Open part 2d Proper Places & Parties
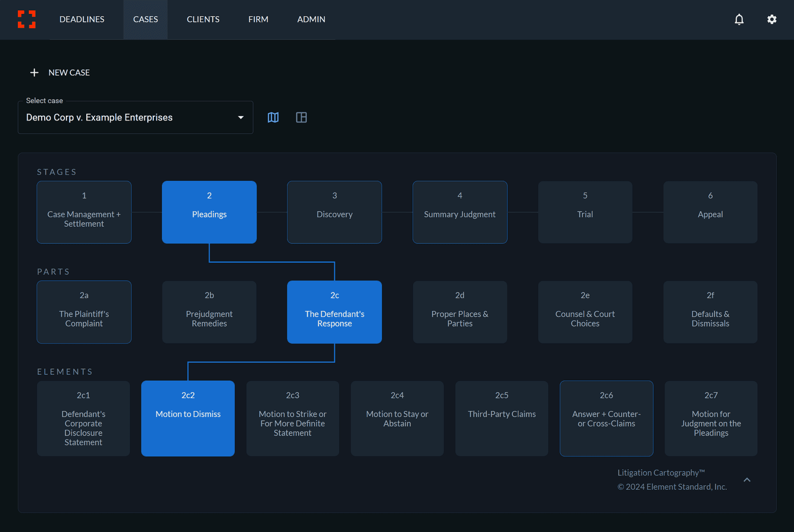This screenshot has height=532, width=794. (460, 312)
